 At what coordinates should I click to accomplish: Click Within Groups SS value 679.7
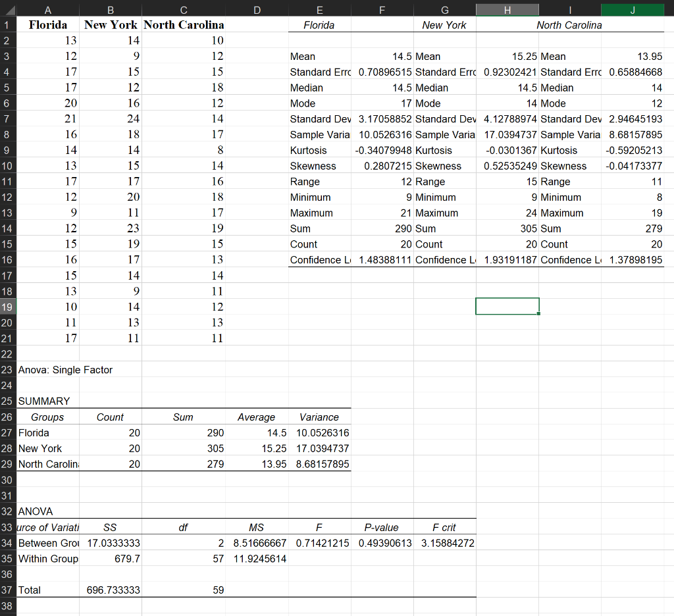(127, 558)
